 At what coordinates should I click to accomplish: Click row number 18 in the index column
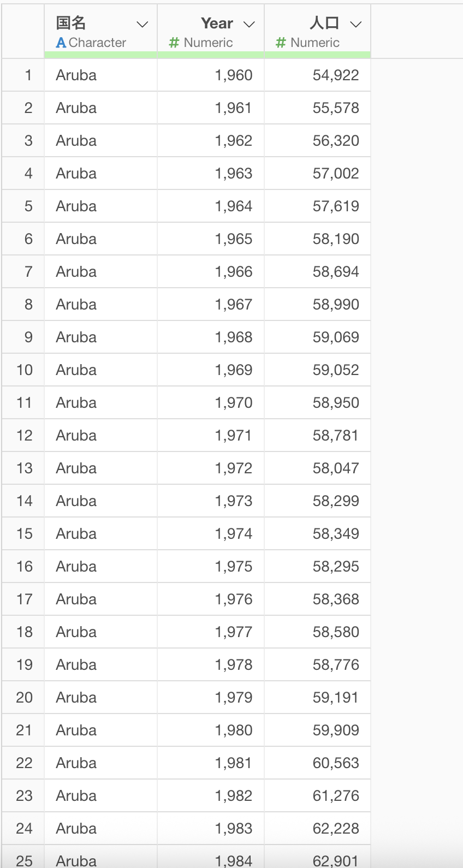pos(25,632)
